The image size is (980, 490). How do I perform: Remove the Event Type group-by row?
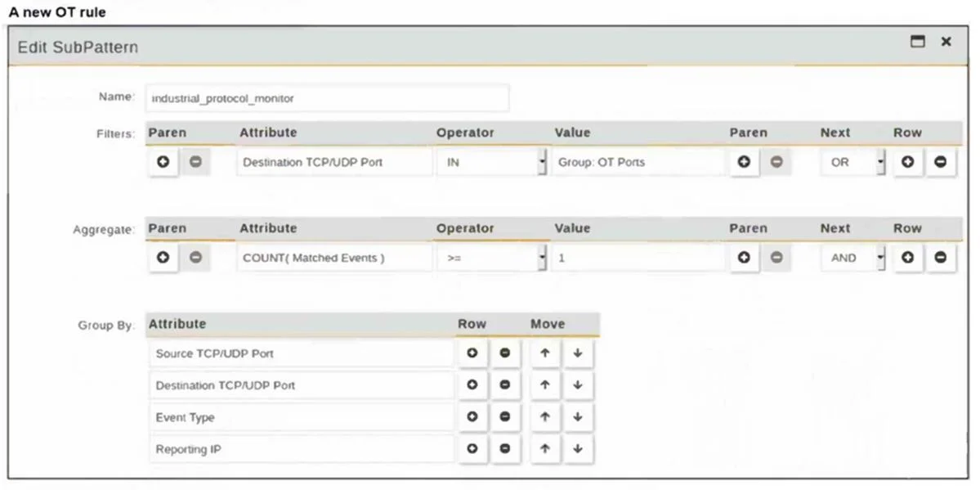505,416
